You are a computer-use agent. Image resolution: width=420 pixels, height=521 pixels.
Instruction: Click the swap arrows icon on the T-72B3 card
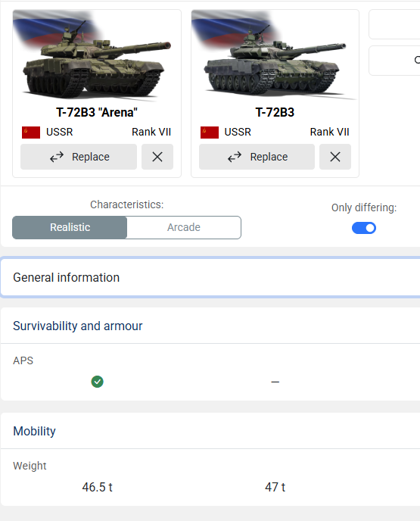coord(235,157)
